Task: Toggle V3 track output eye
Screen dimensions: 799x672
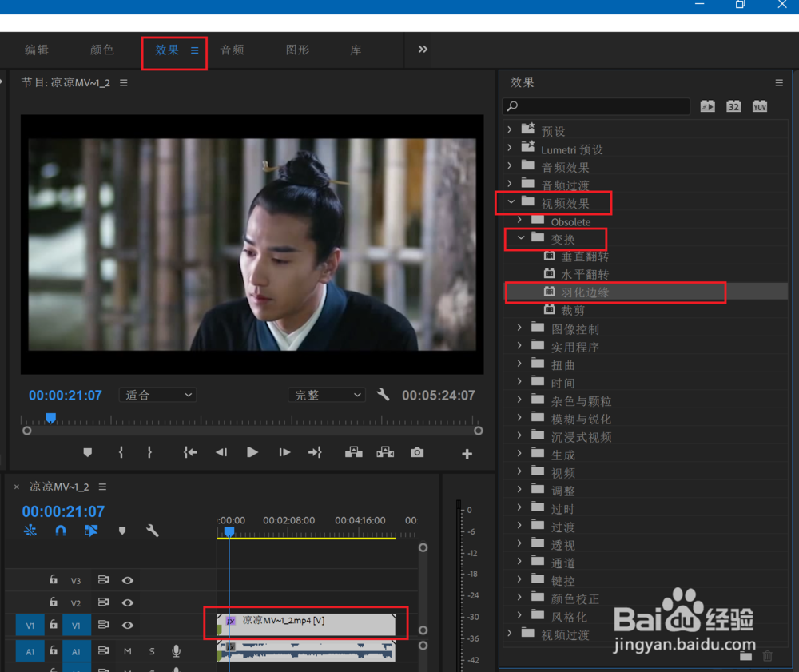Action: point(127,580)
